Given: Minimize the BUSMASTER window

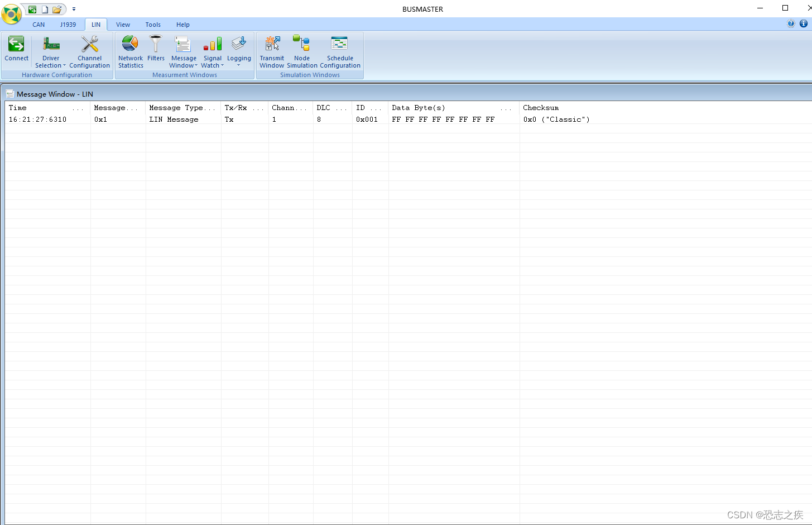Looking at the screenshot, I should 760,8.
